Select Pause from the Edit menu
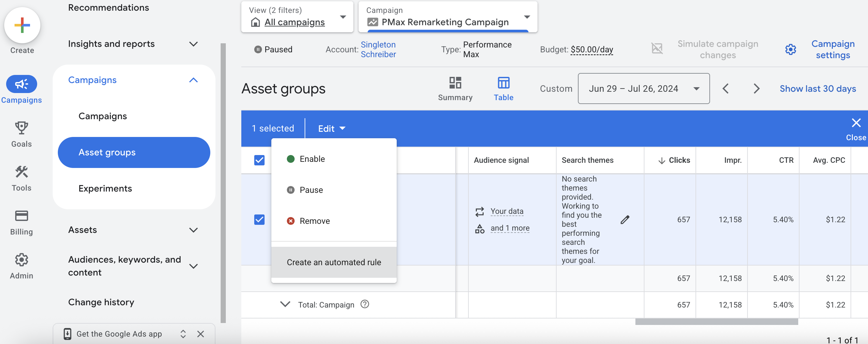 coord(334,190)
